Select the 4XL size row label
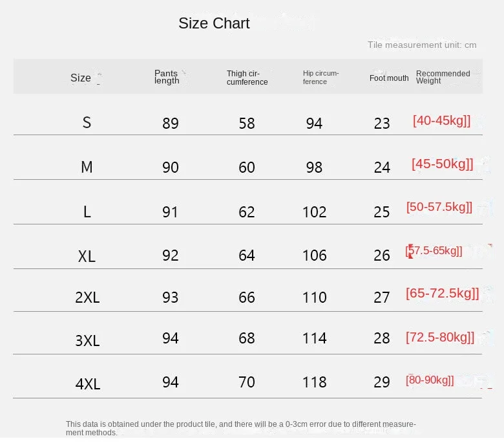Viewport: 504px width, 445px height. click(x=88, y=384)
